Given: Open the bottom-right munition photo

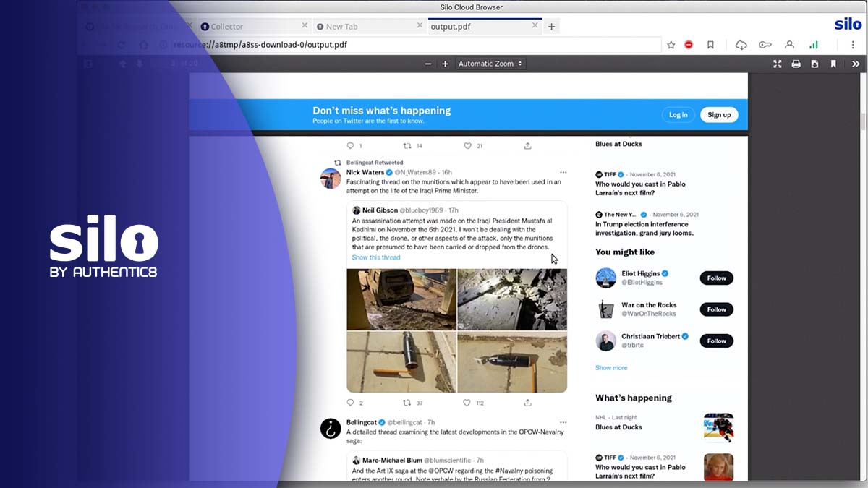Looking at the screenshot, I should click(x=512, y=361).
